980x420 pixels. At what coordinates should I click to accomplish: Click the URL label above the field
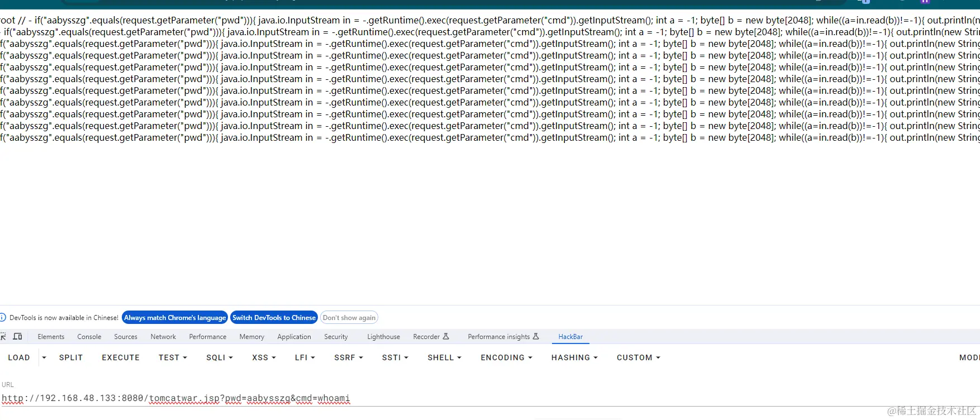point(8,384)
